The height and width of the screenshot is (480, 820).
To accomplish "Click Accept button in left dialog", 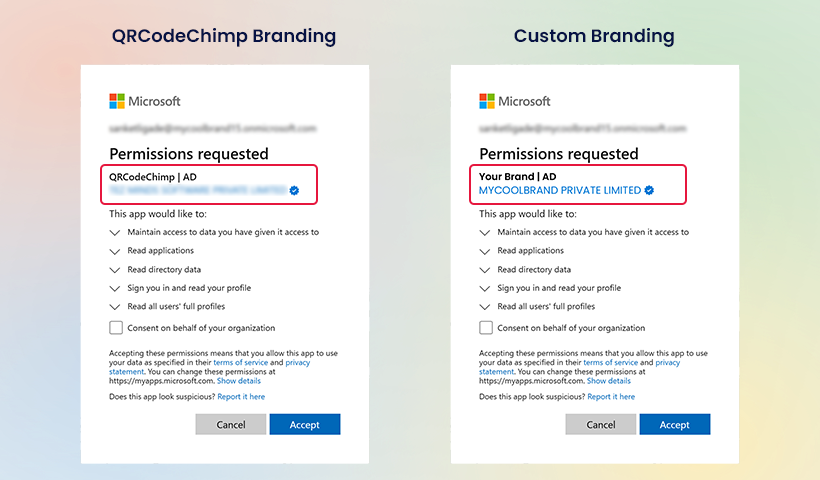I will tap(305, 425).
